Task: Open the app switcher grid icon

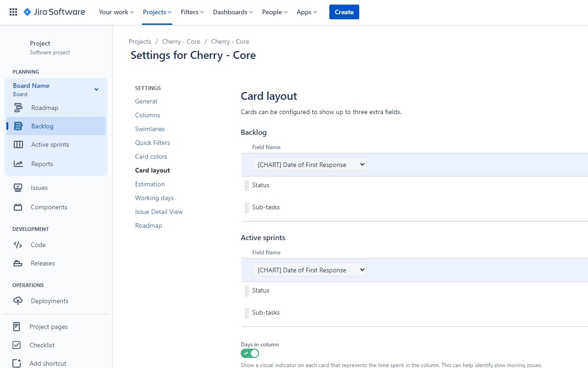Action: coord(13,11)
